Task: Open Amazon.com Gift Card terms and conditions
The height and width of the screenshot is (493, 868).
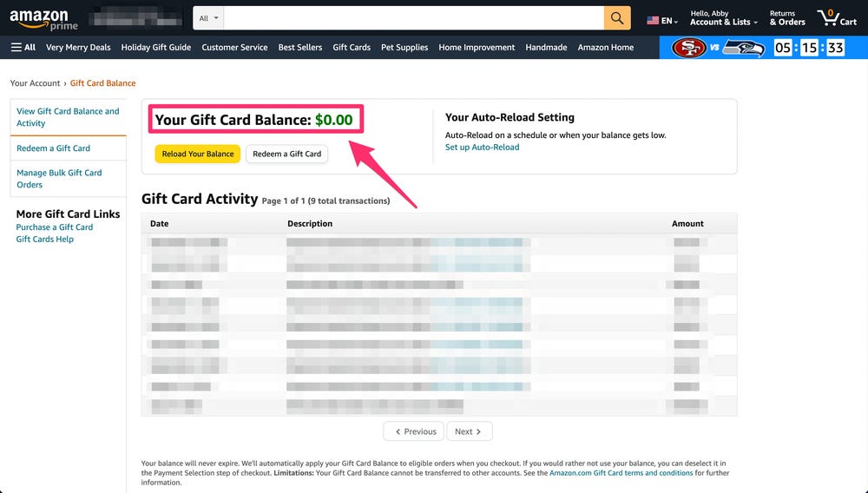Action: click(621, 473)
